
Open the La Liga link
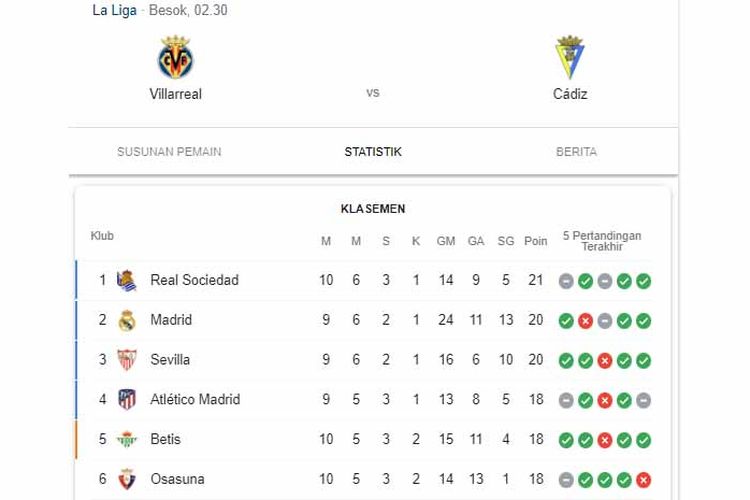pos(114,10)
